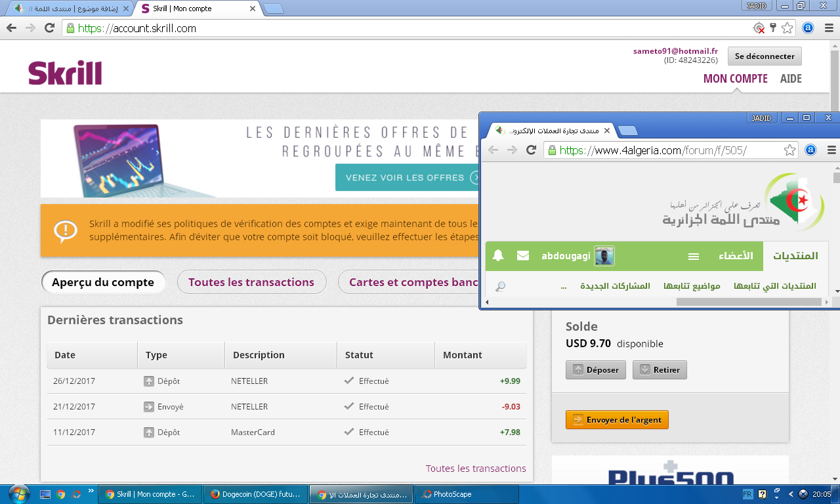Screen dimensions: 840x504
Task: Click the Skrill logo
Action: [65, 73]
